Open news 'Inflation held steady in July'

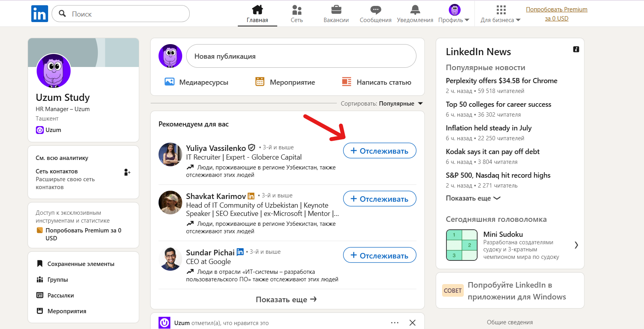tap(489, 128)
